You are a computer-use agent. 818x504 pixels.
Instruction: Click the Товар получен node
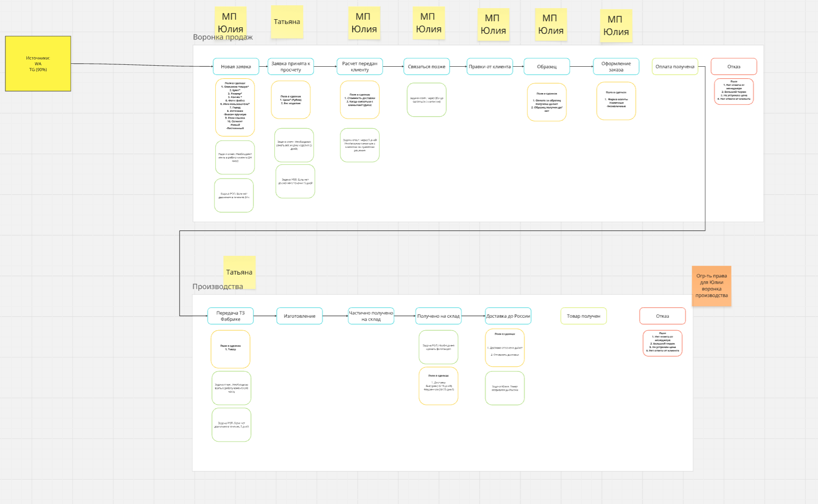point(584,316)
